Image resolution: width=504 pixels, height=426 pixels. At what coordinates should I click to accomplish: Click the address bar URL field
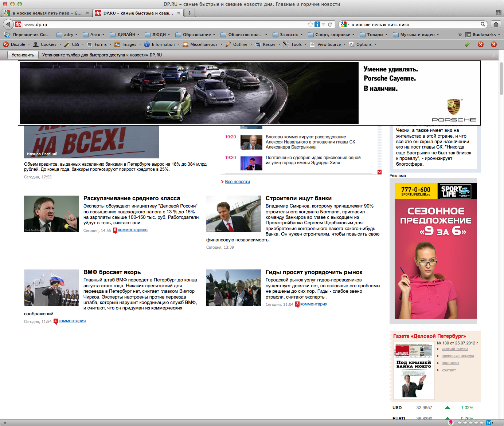164,24
